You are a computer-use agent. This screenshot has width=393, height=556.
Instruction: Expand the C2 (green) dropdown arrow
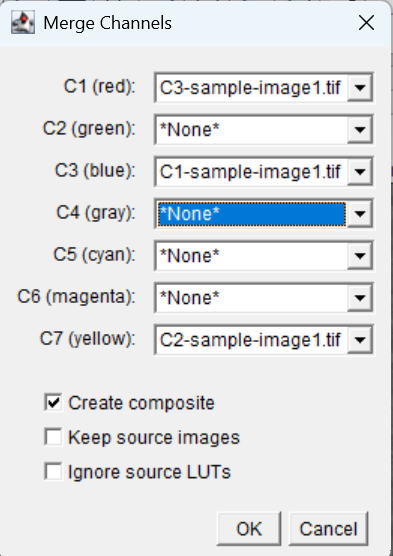(360, 129)
